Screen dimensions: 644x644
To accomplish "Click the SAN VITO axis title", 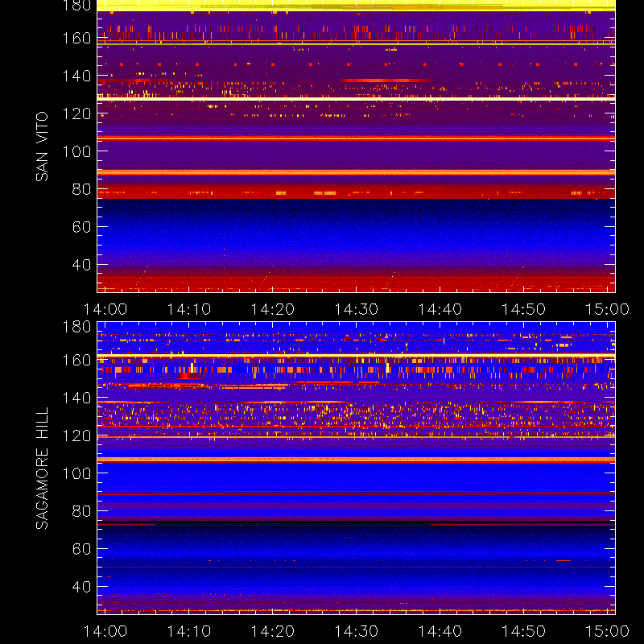I will click(42, 147).
